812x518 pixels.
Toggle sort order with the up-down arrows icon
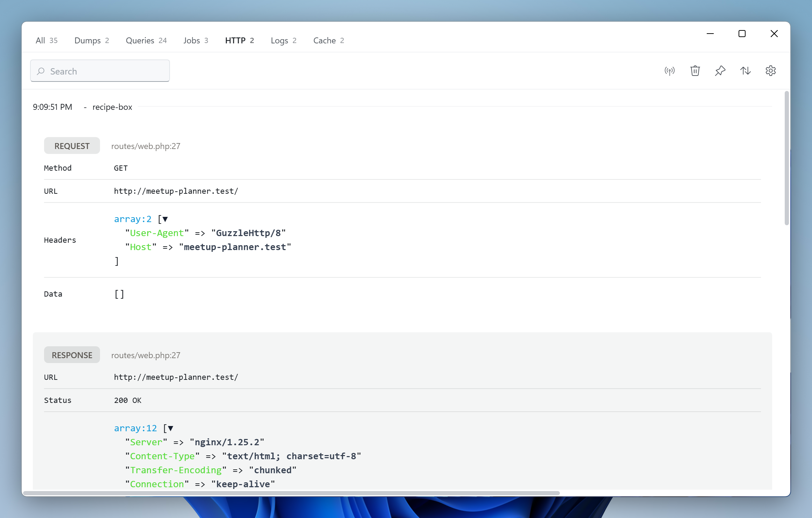tap(745, 71)
